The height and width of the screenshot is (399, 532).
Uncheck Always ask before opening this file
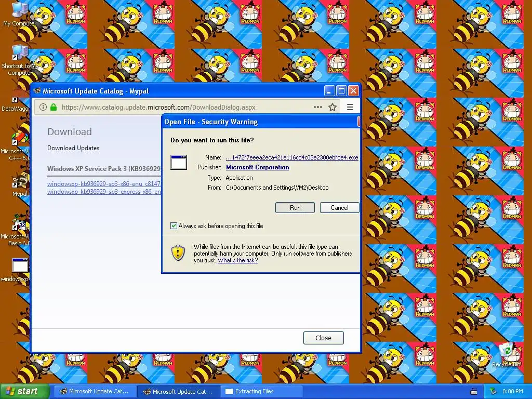(x=174, y=226)
